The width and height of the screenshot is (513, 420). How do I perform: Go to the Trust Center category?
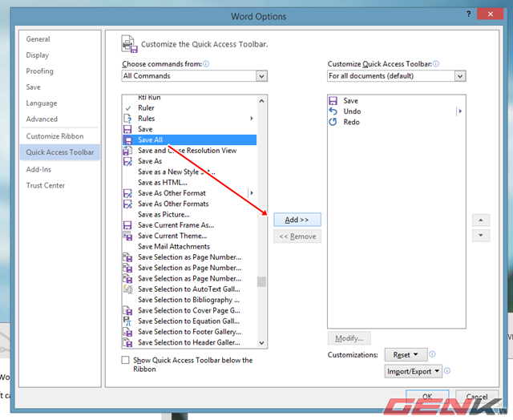point(46,185)
